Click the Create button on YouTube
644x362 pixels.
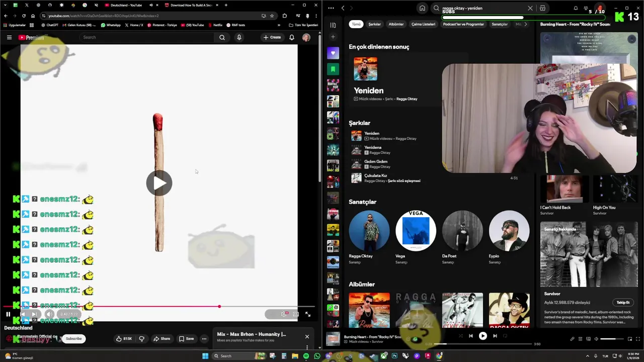tap(272, 37)
